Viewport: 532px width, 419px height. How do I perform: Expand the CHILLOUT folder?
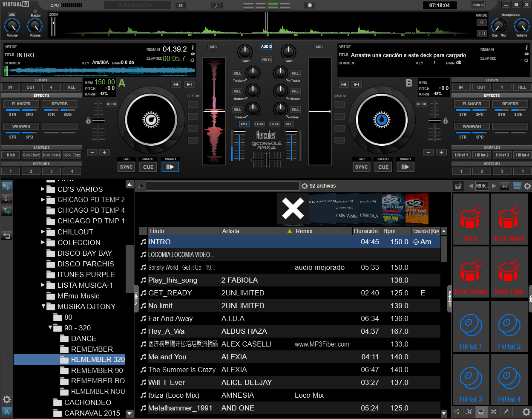(43, 231)
